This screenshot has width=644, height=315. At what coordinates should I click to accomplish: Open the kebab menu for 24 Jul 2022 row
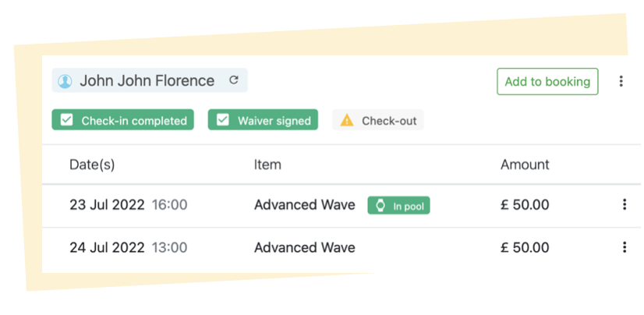[625, 247]
